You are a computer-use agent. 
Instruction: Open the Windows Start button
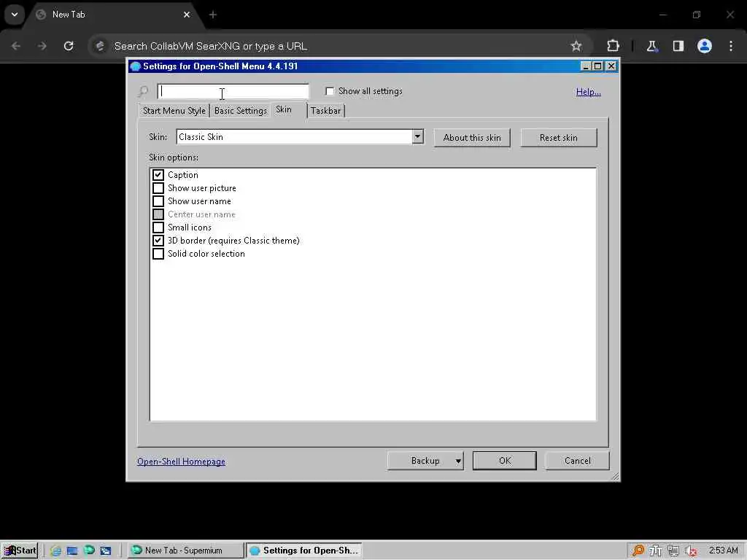click(20, 551)
